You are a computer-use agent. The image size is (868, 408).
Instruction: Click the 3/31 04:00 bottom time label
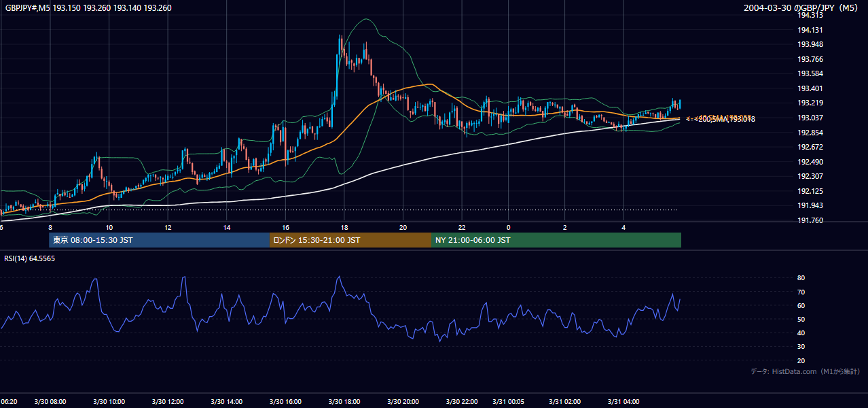[623, 402]
